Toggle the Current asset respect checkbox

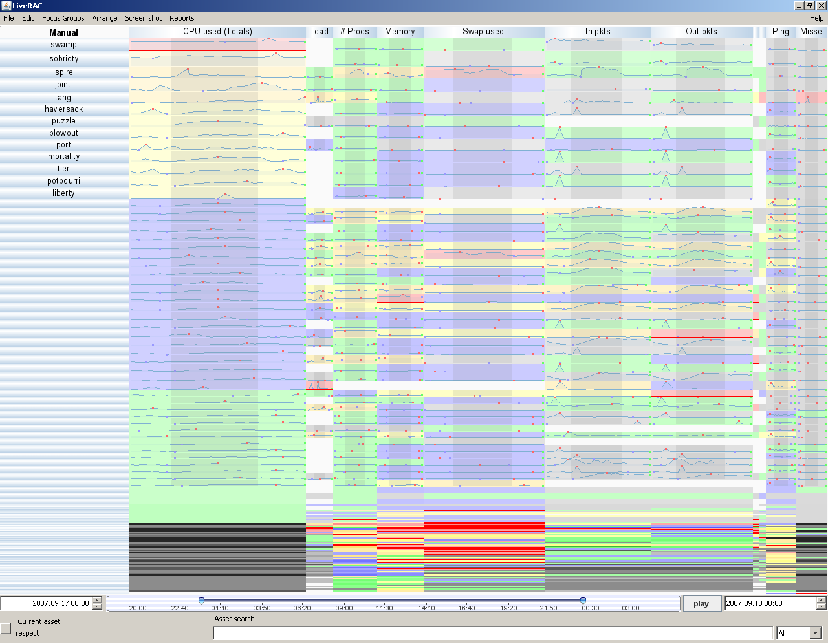click(x=6, y=628)
